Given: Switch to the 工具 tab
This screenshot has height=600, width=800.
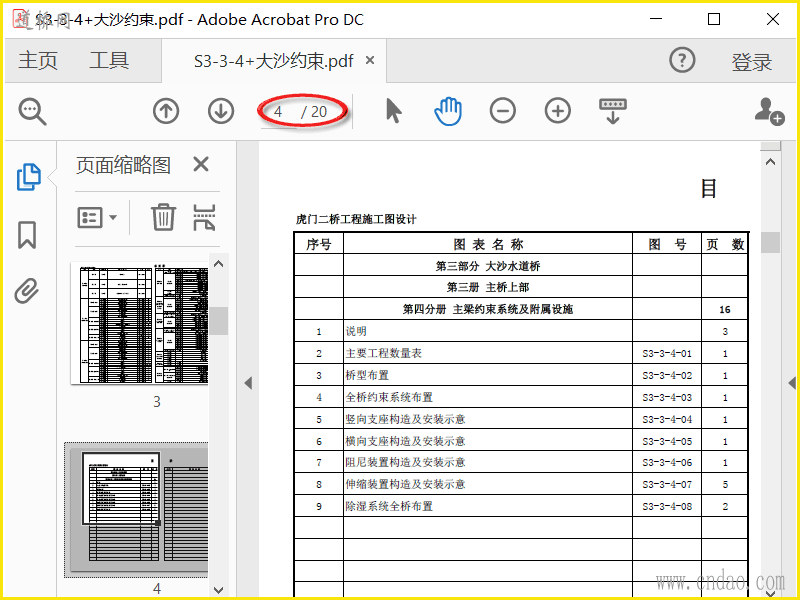Looking at the screenshot, I should 109,60.
